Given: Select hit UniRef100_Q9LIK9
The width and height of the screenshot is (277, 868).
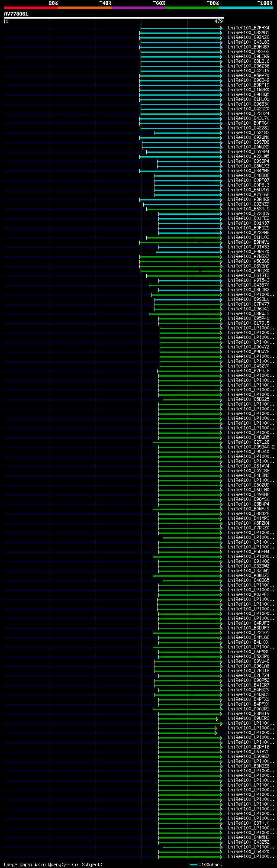Looking at the screenshot, I should click(x=248, y=56).
